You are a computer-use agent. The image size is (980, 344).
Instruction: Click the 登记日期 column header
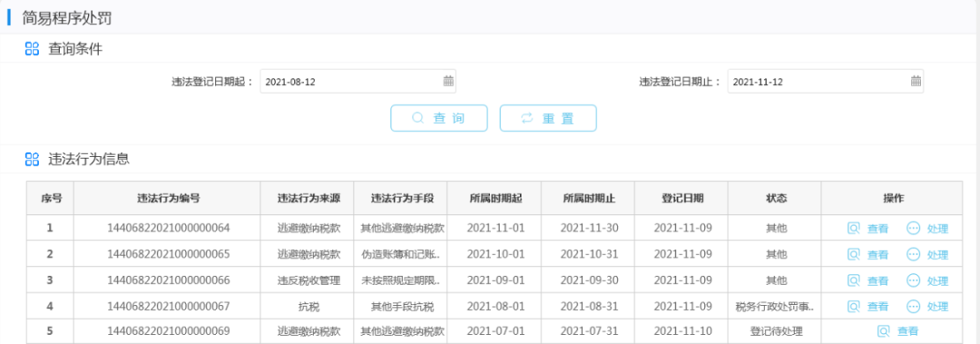(x=681, y=198)
